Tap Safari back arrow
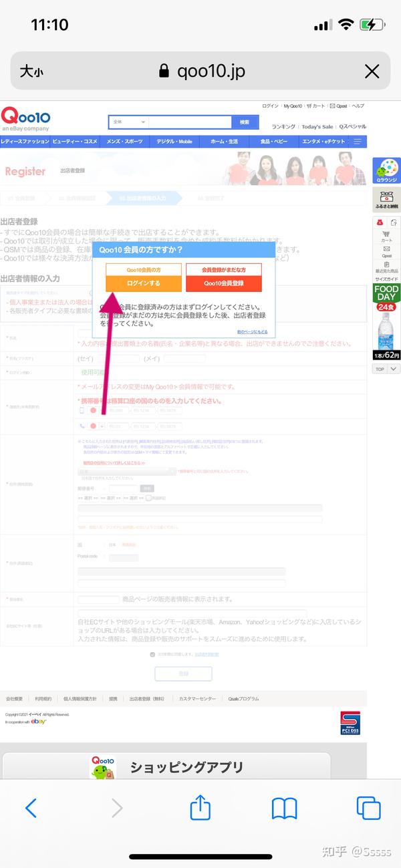401x868 pixels. pyautogui.click(x=31, y=808)
